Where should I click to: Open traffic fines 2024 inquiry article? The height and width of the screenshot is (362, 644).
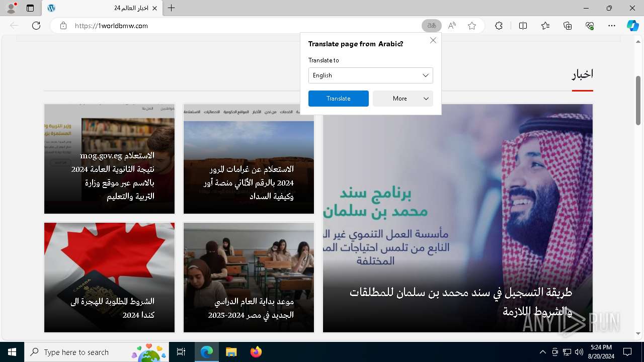pyautogui.click(x=249, y=159)
